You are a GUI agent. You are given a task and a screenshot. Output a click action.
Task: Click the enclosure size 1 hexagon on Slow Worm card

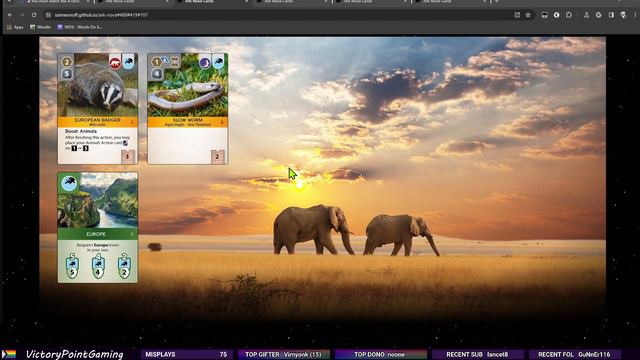(x=157, y=62)
